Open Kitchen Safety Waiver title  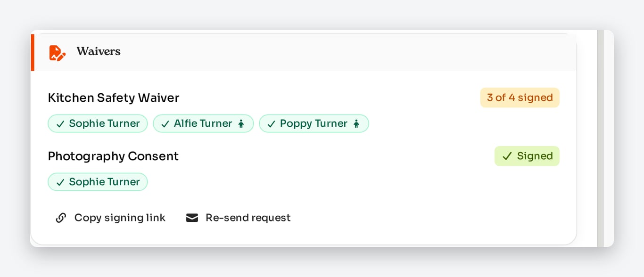point(114,98)
